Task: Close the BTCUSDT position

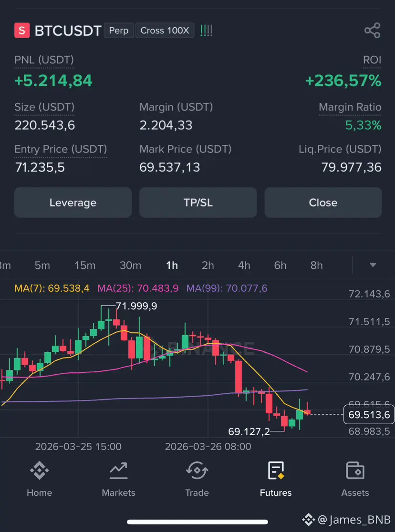Action: point(323,203)
